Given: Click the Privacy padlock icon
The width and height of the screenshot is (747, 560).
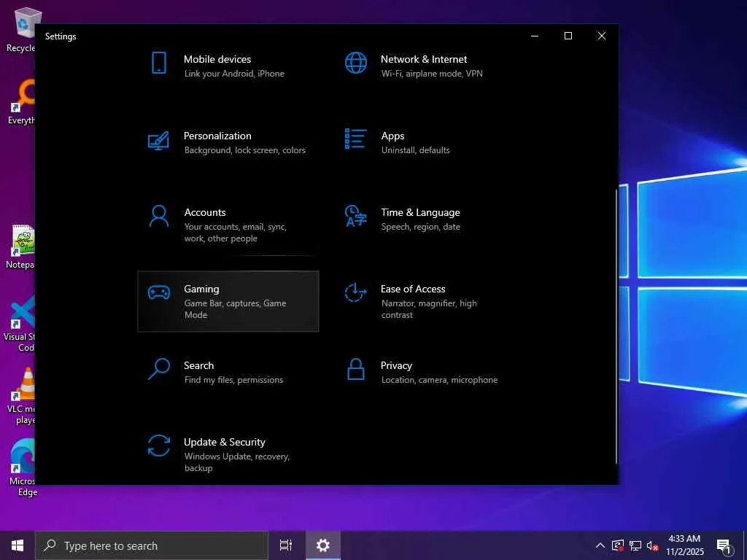Looking at the screenshot, I should coord(355,370).
